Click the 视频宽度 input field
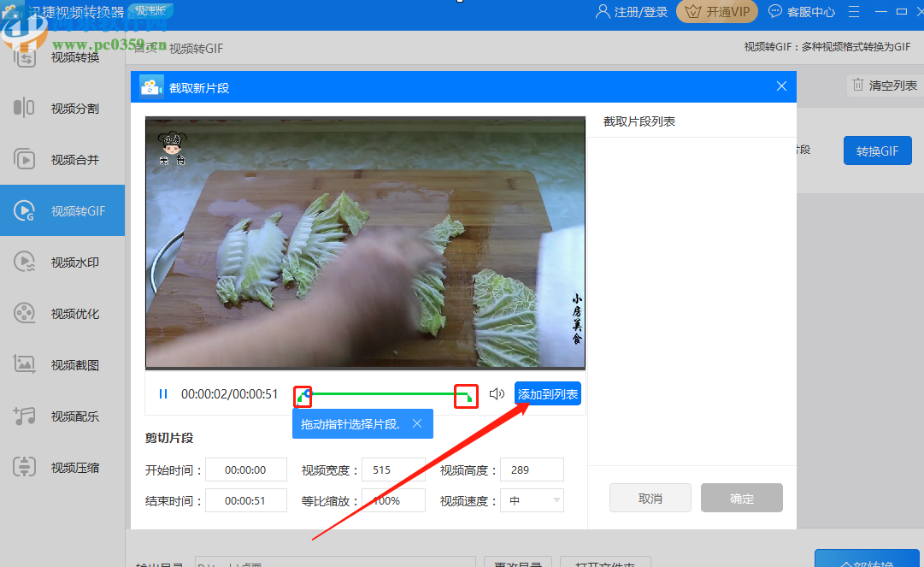The width and height of the screenshot is (924, 567). (x=393, y=470)
